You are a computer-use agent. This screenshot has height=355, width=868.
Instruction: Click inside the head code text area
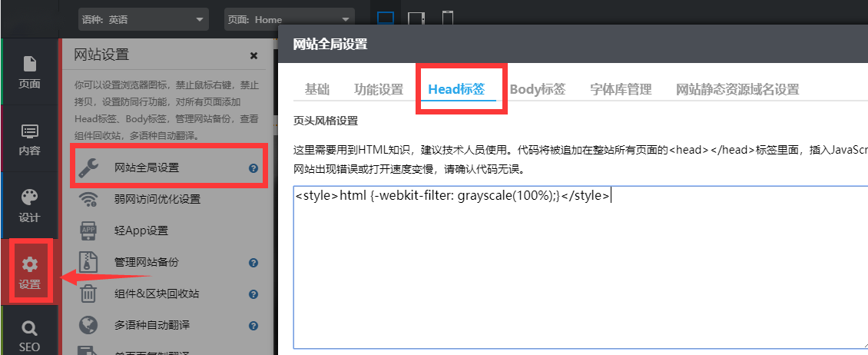pos(580,269)
